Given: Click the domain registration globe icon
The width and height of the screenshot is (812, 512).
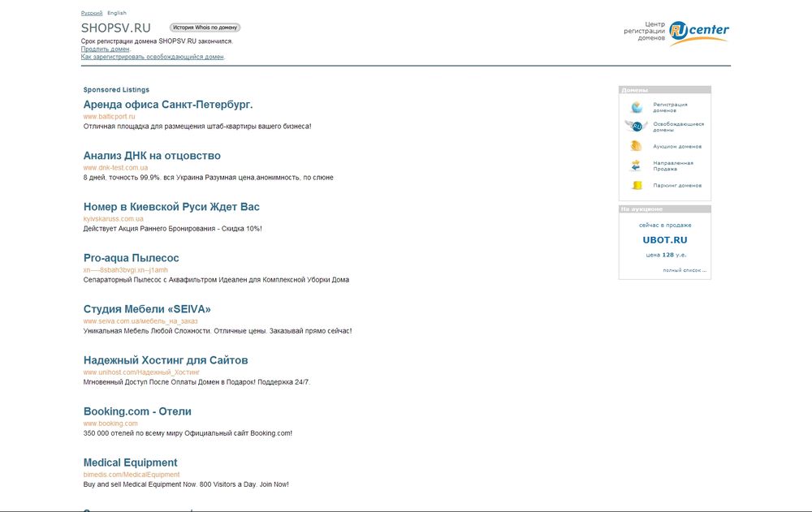Looking at the screenshot, I should 637,107.
